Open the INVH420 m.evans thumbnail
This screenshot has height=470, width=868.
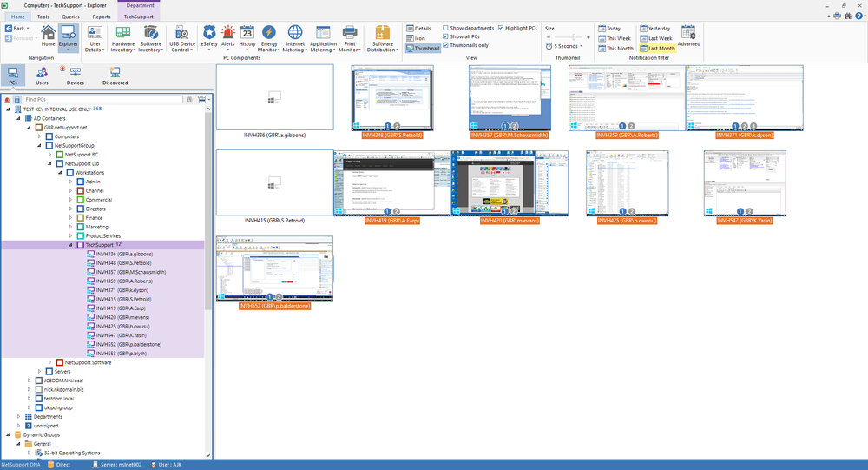(x=510, y=183)
